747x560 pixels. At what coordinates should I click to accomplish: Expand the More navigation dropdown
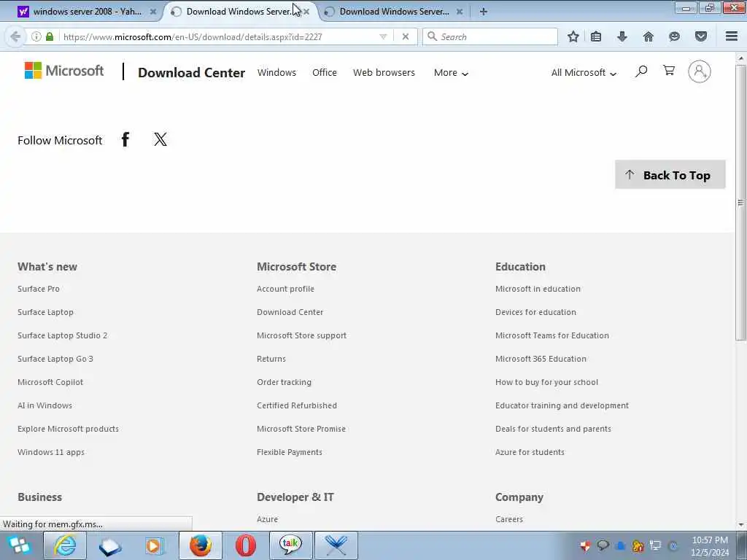click(x=451, y=73)
